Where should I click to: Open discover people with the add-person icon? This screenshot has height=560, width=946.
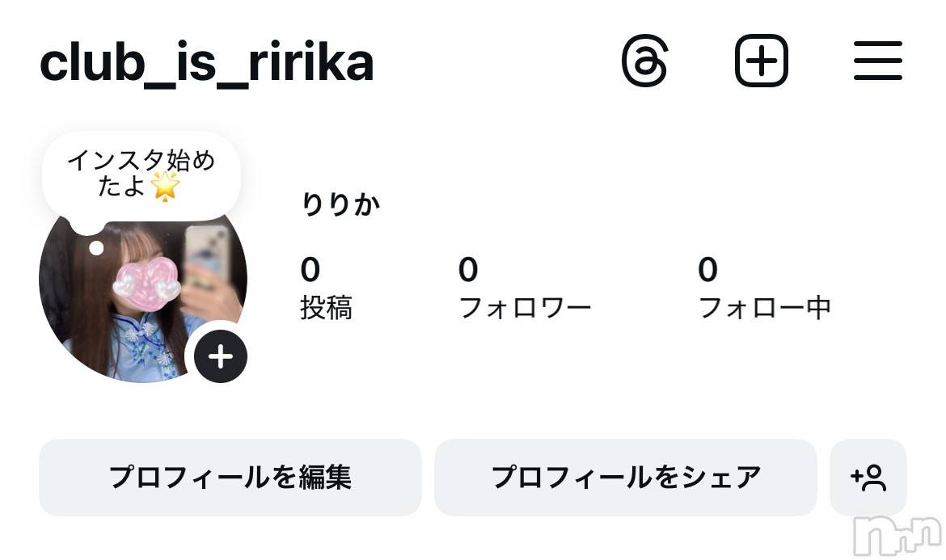point(868,478)
